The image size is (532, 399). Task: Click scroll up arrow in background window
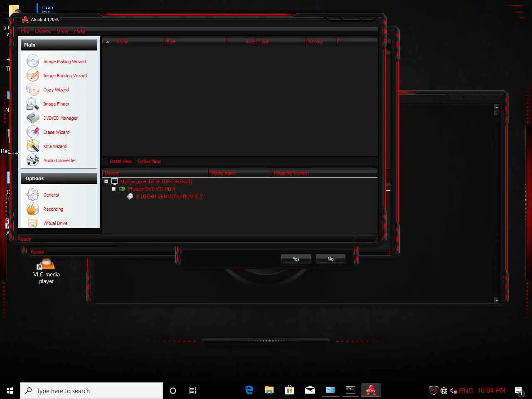click(x=497, y=107)
